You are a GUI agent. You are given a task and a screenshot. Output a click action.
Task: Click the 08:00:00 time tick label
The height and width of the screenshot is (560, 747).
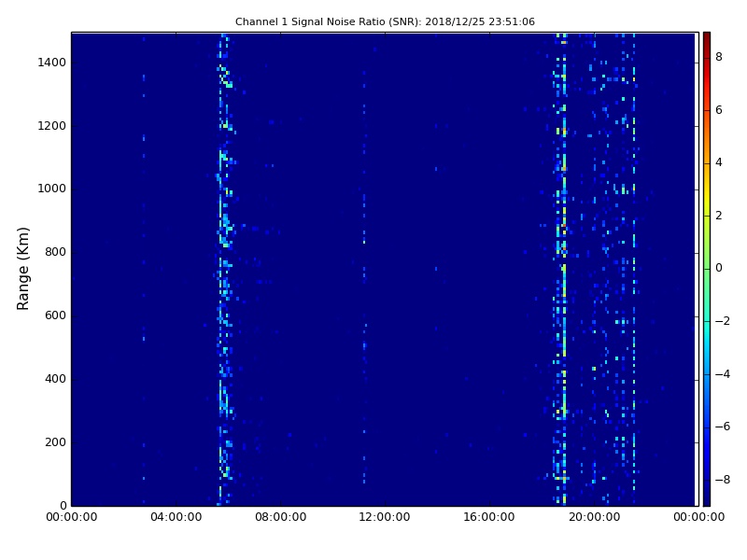281,517
